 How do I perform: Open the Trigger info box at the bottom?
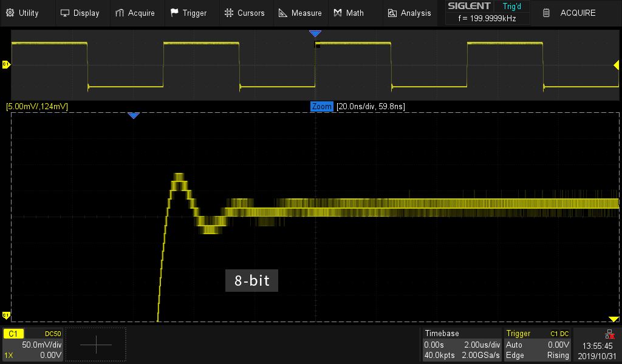coord(538,345)
